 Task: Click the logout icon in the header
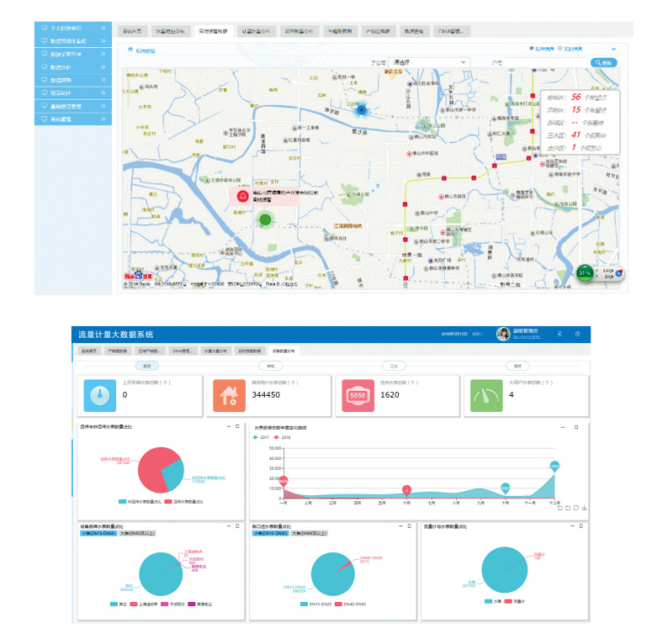(559, 335)
